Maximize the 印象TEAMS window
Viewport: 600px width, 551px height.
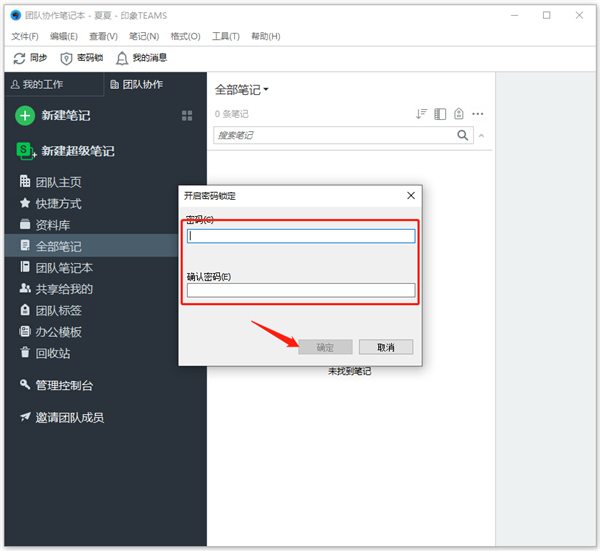(547, 15)
